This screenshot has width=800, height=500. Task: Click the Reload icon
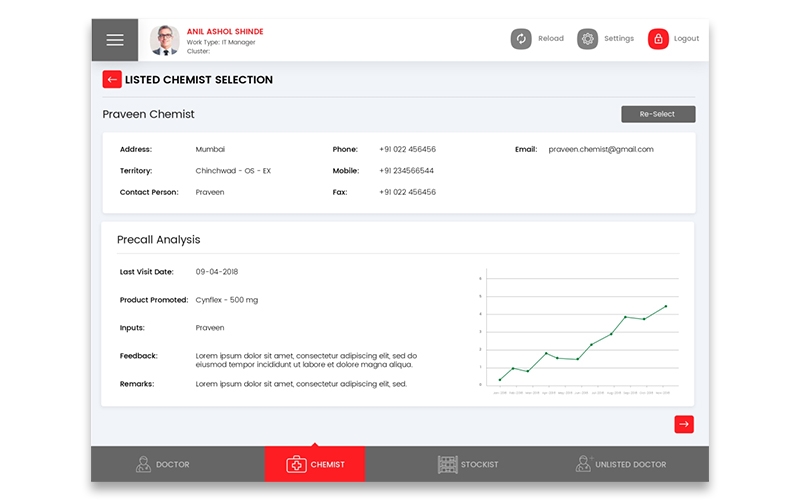(x=521, y=39)
